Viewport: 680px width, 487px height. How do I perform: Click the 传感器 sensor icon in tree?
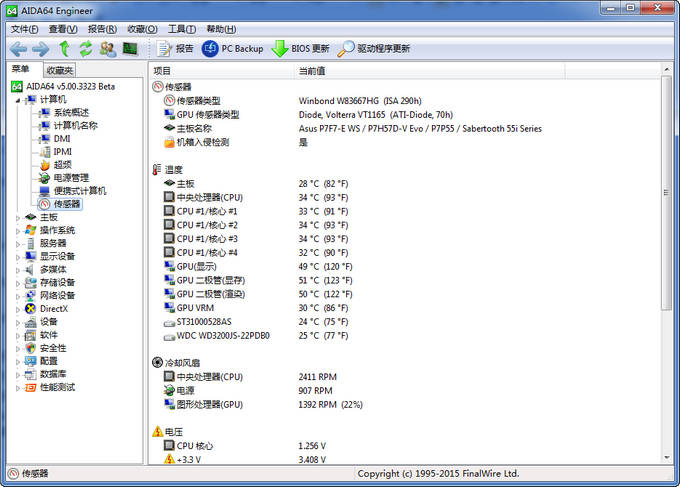pyautogui.click(x=45, y=204)
